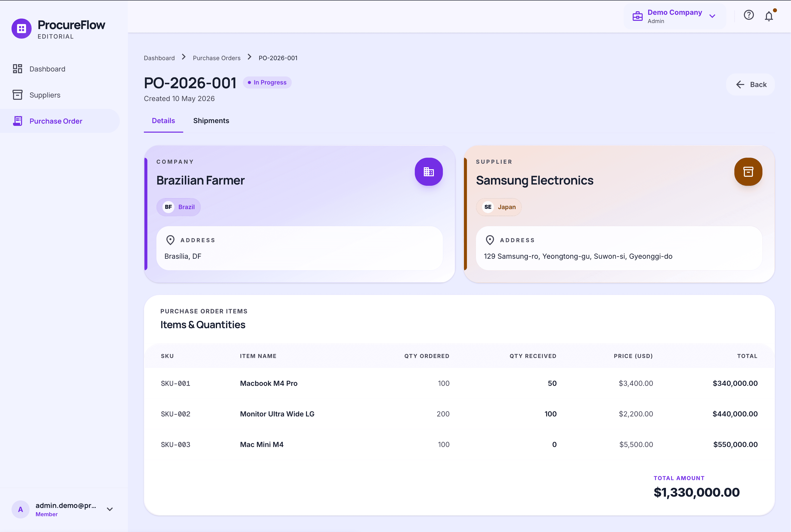791x532 pixels.
Task: Click the Macbook M4 Pro item name
Action: pos(269,383)
